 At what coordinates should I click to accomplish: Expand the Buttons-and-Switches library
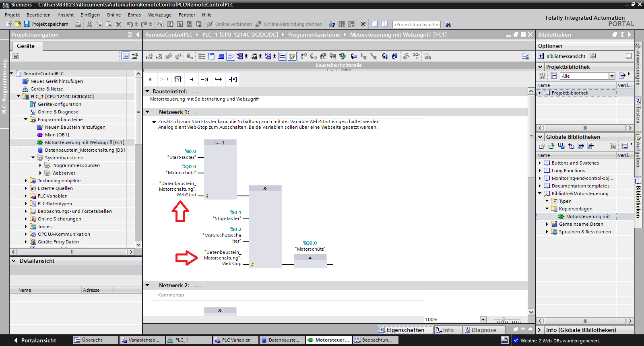point(540,163)
